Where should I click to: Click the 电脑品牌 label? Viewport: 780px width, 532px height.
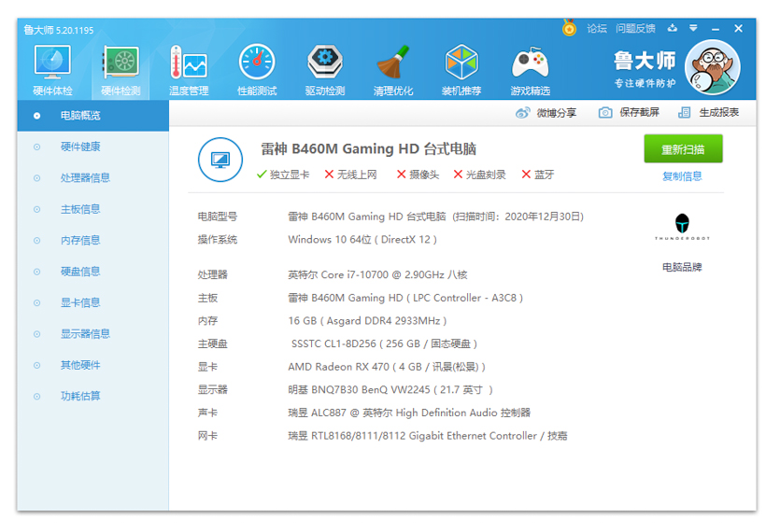click(x=682, y=267)
